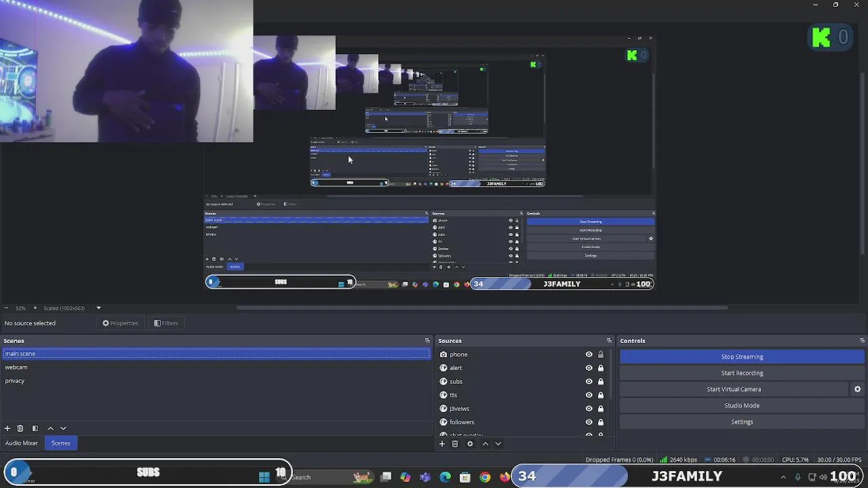868x488 pixels.
Task: Click Start Recording button
Action: click(742, 373)
